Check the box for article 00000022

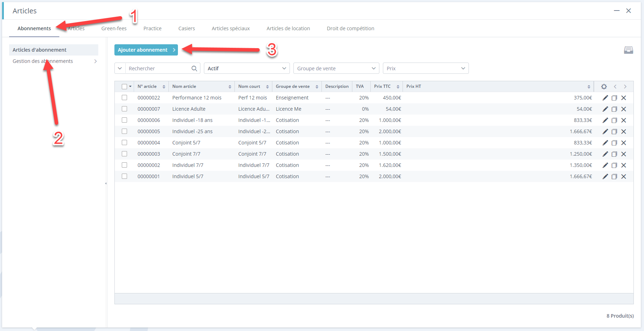[x=124, y=98]
